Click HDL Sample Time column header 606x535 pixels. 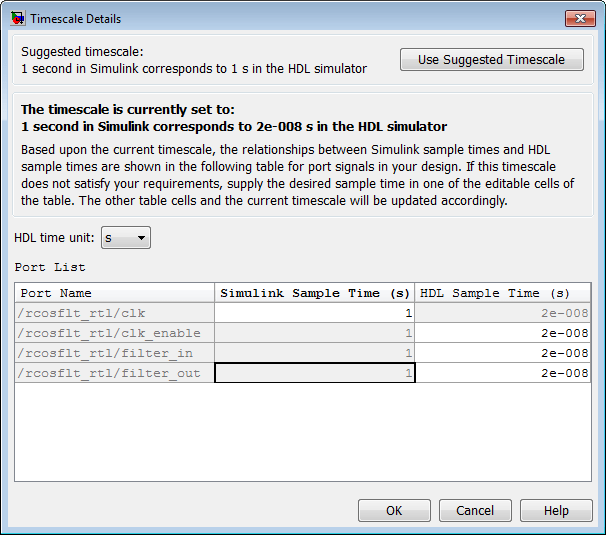[x=503, y=293]
